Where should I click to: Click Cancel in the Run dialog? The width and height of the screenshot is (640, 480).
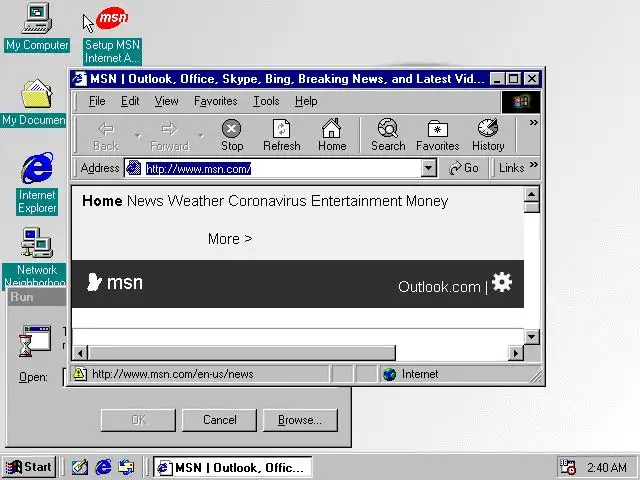point(219,420)
